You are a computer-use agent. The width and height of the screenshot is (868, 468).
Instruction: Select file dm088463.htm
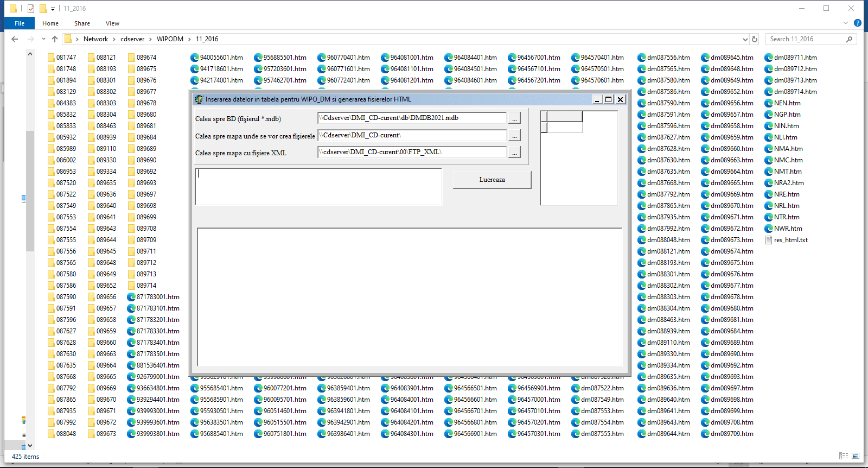[x=663, y=320]
